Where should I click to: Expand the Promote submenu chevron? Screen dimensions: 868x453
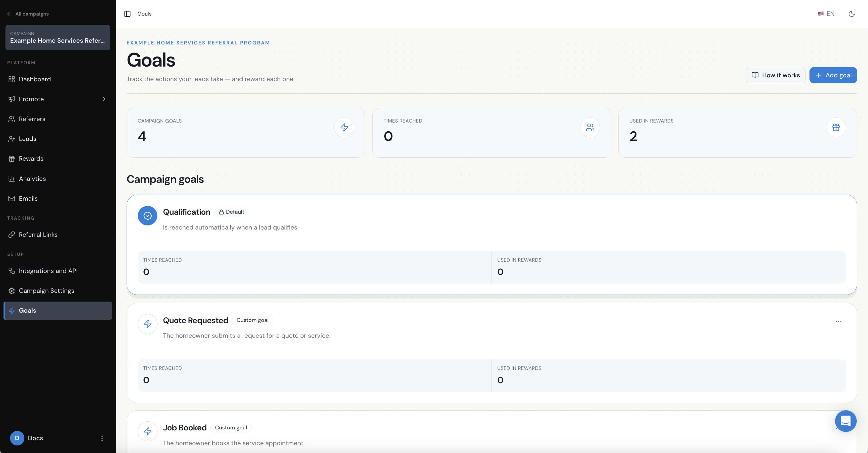tap(104, 99)
